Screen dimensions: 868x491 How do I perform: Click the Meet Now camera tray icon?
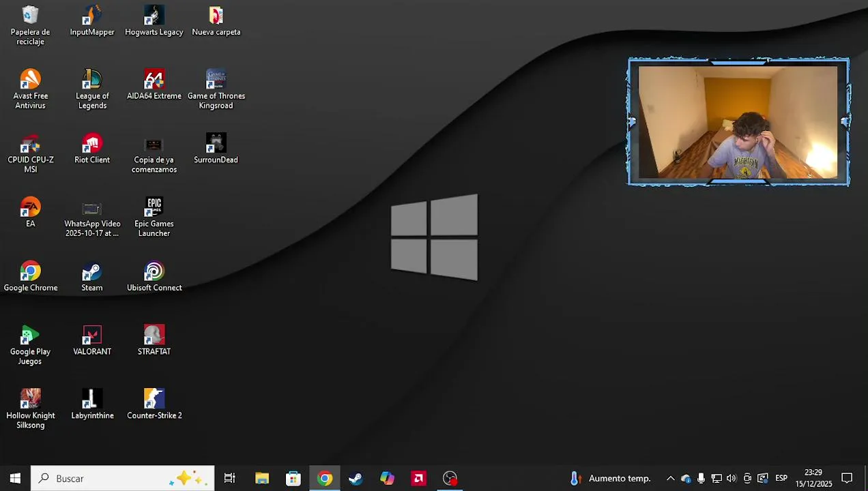click(747, 478)
